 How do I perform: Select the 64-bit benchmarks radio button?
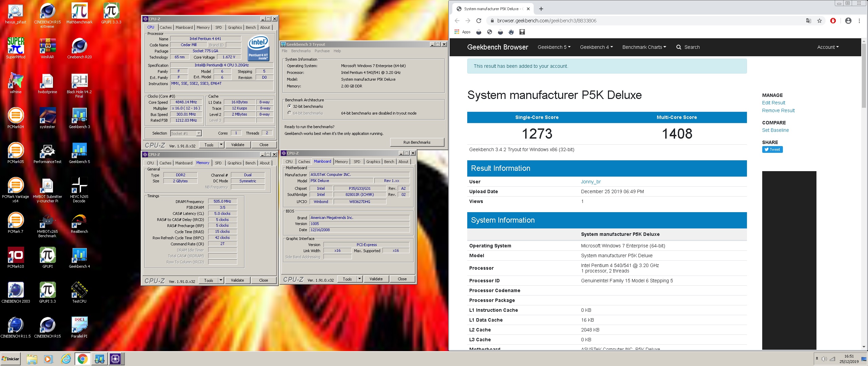(x=289, y=113)
